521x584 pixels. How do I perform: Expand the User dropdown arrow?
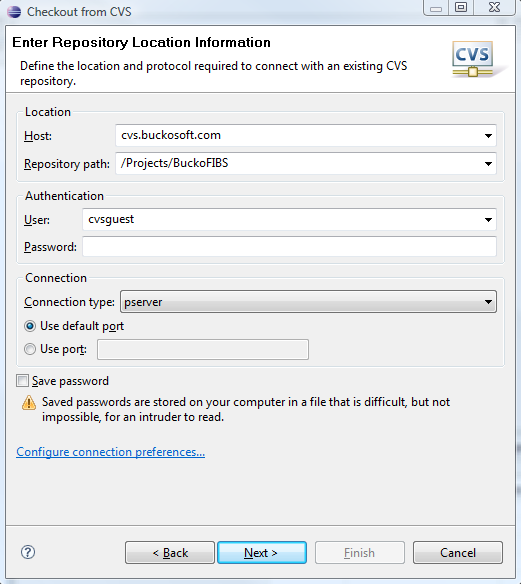(488, 219)
